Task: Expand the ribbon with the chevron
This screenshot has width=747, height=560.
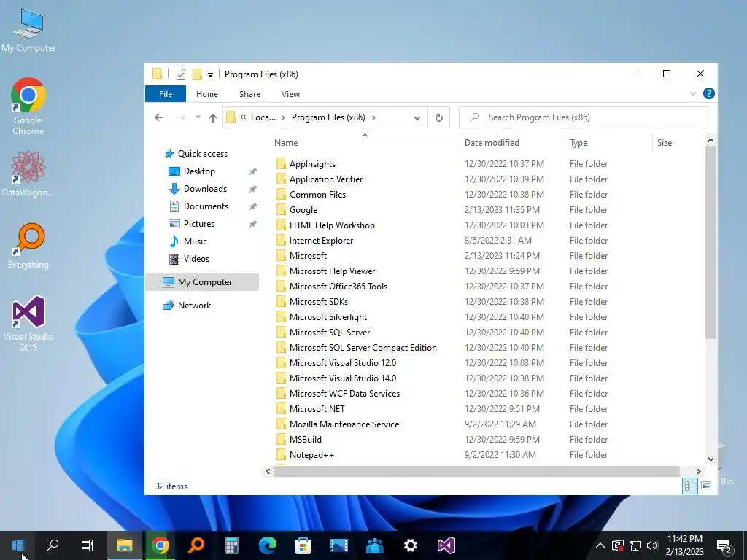Action: click(693, 93)
